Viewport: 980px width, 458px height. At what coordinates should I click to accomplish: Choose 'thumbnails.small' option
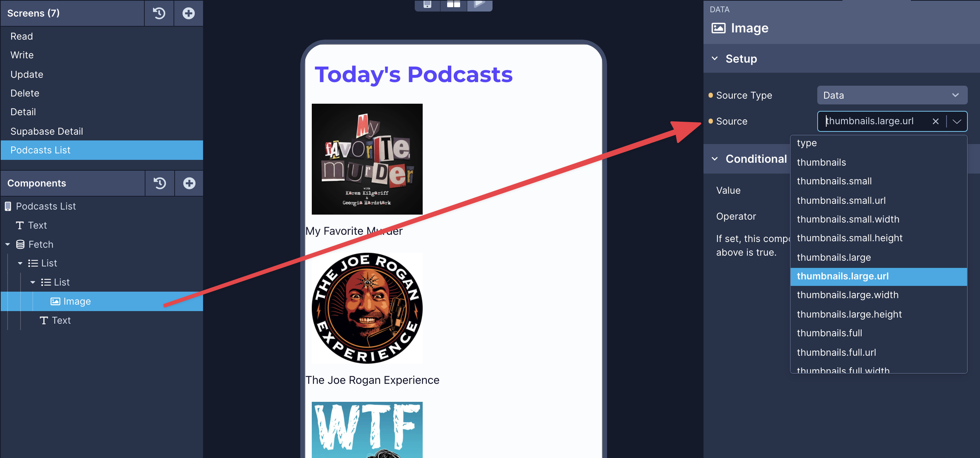878,181
